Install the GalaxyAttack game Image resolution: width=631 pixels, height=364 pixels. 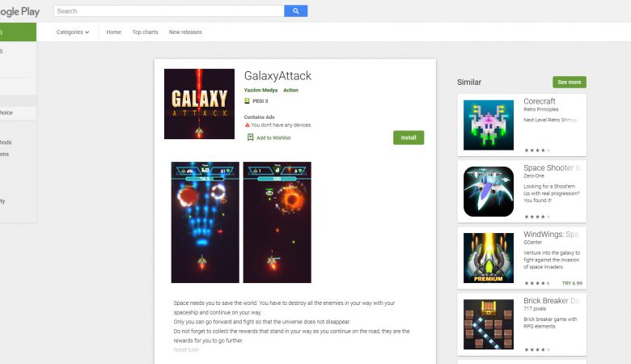coord(409,138)
